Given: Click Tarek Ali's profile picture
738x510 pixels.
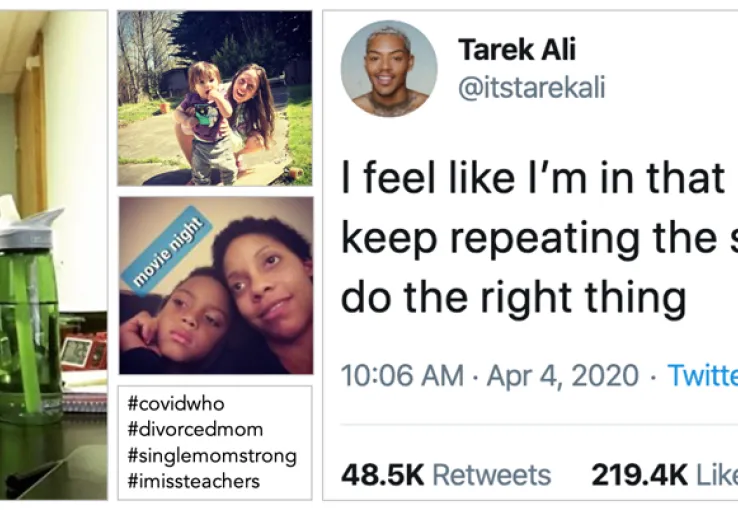Looking at the screenshot, I should click(389, 69).
